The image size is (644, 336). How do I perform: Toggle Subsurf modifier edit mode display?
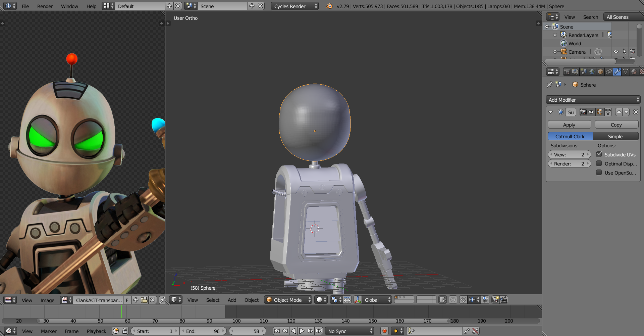pos(600,112)
